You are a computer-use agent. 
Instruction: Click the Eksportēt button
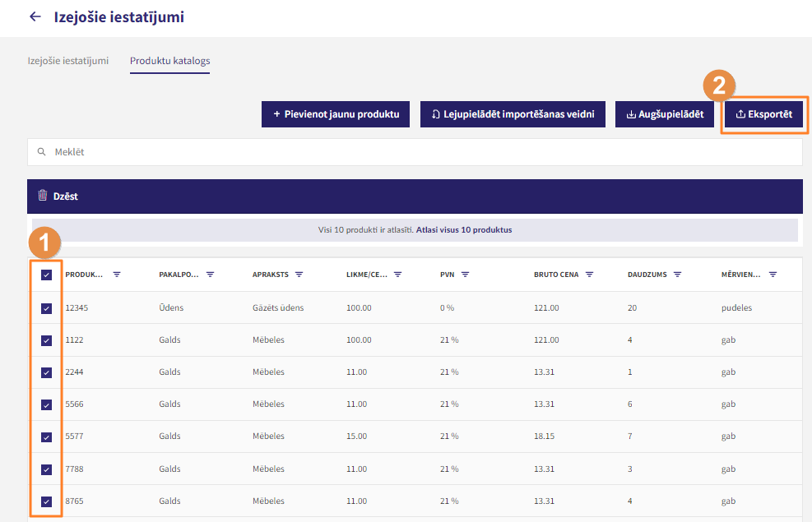point(763,114)
